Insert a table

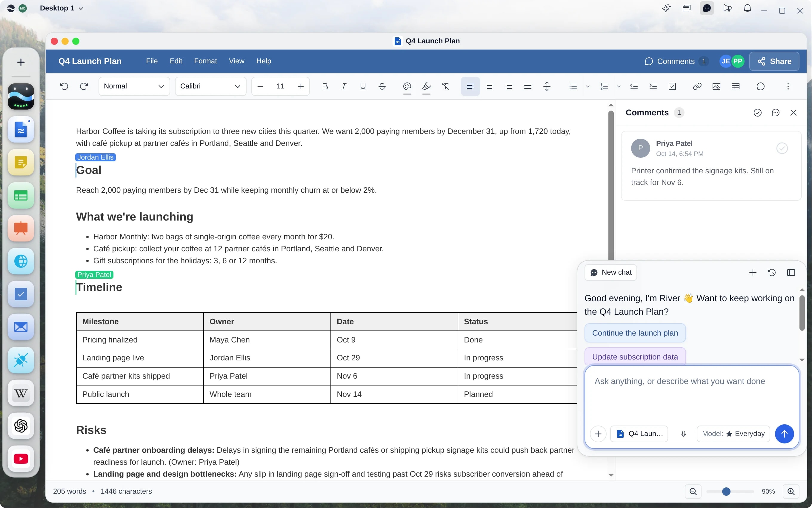[735, 86]
